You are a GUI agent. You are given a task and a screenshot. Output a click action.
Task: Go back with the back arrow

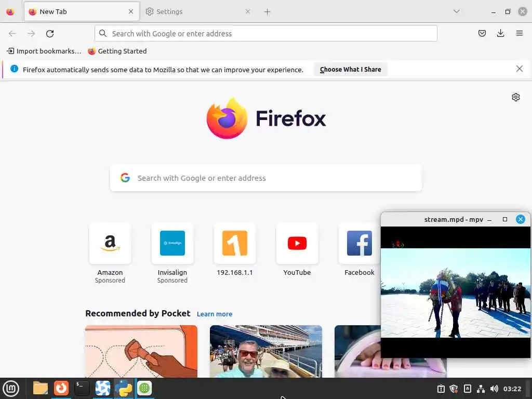(x=12, y=34)
